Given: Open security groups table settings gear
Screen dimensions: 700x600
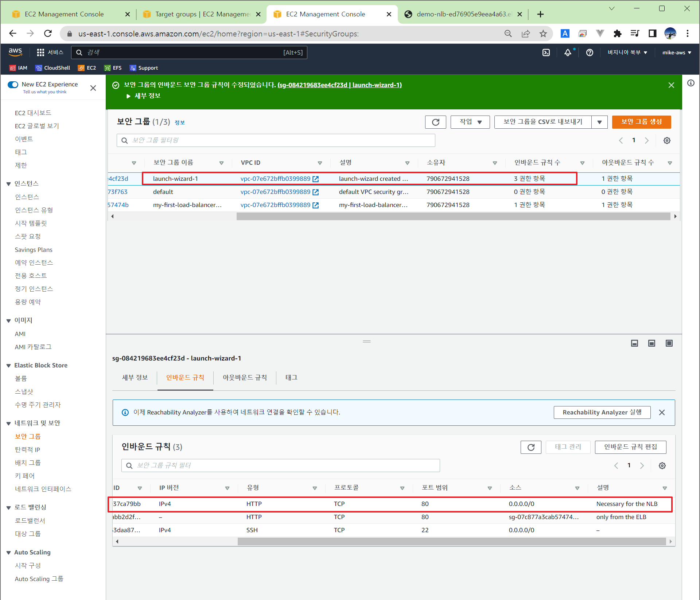Looking at the screenshot, I should coord(666,140).
